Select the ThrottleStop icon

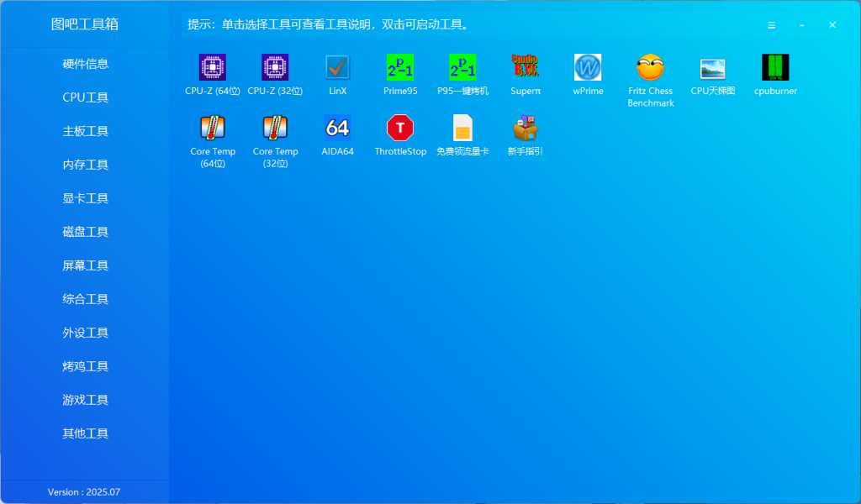400,128
